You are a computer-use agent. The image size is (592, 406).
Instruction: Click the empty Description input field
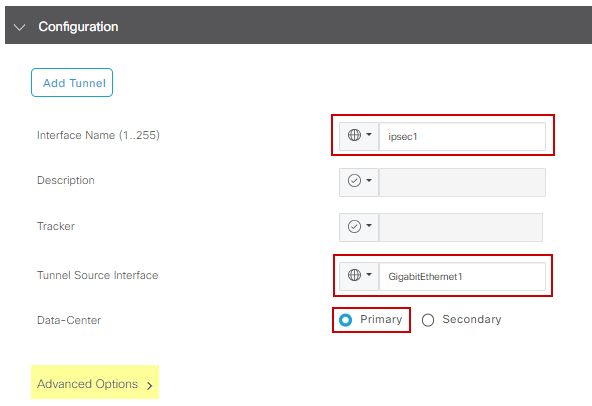(x=462, y=182)
